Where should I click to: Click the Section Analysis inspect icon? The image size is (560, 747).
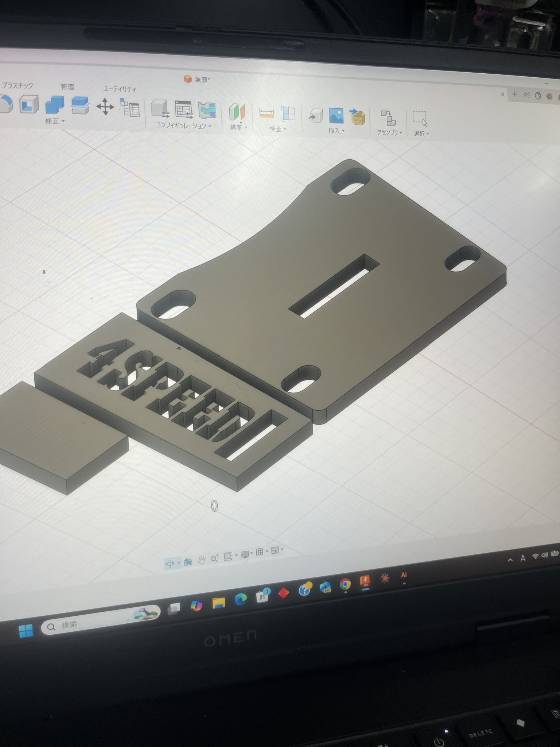click(x=288, y=113)
